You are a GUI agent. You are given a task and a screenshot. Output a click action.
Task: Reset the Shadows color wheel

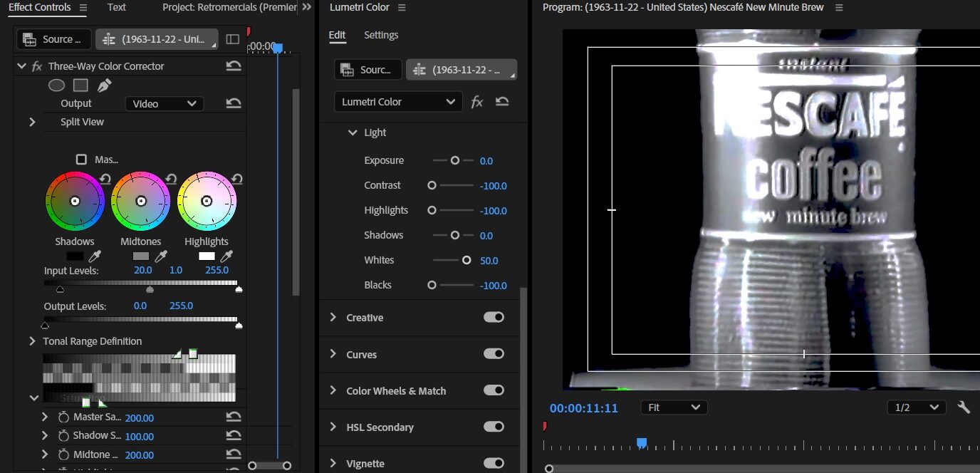105,179
